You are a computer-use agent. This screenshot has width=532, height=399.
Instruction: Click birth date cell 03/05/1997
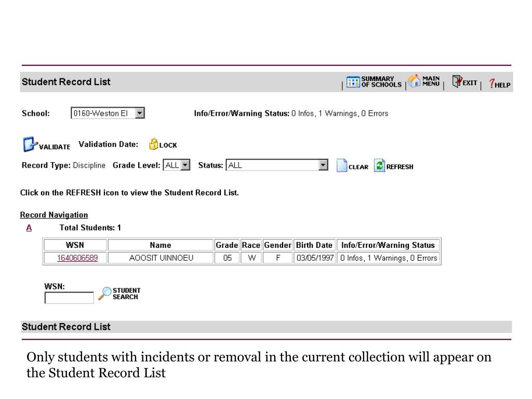coord(315,258)
